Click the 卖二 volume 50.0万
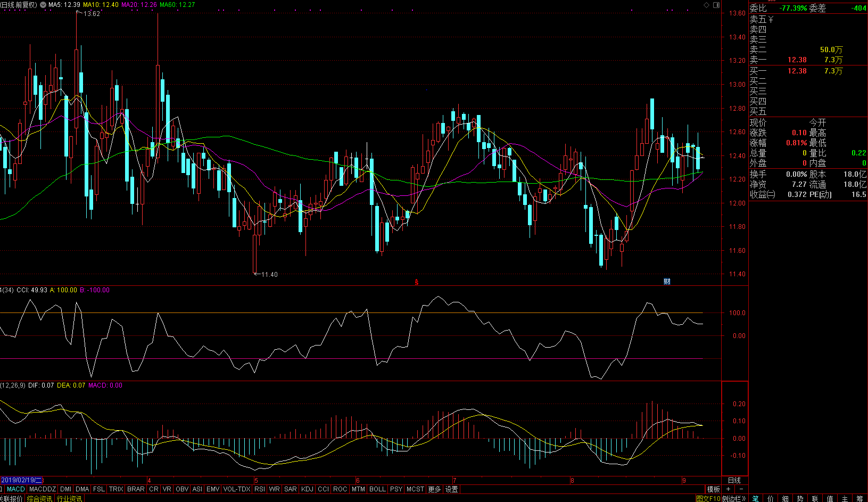This screenshot has height=502, width=868. pyautogui.click(x=831, y=50)
